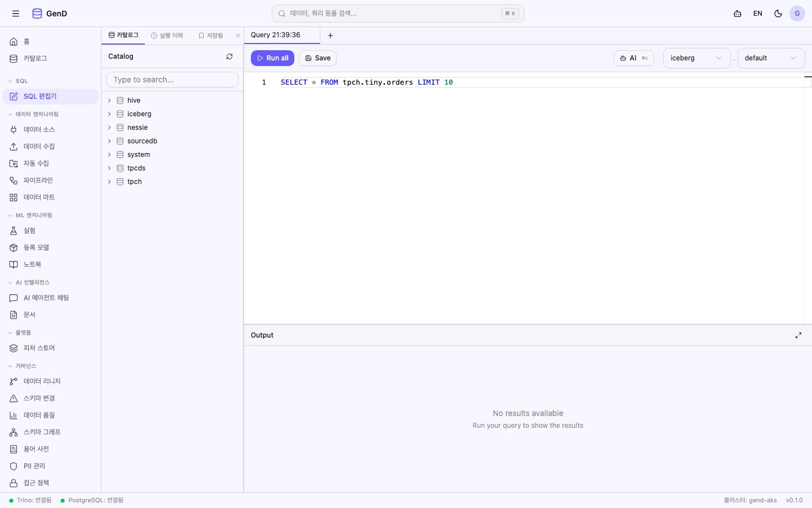Toggle the hamburger sidebar menu

pyautogui.click(x=16, y=14)
